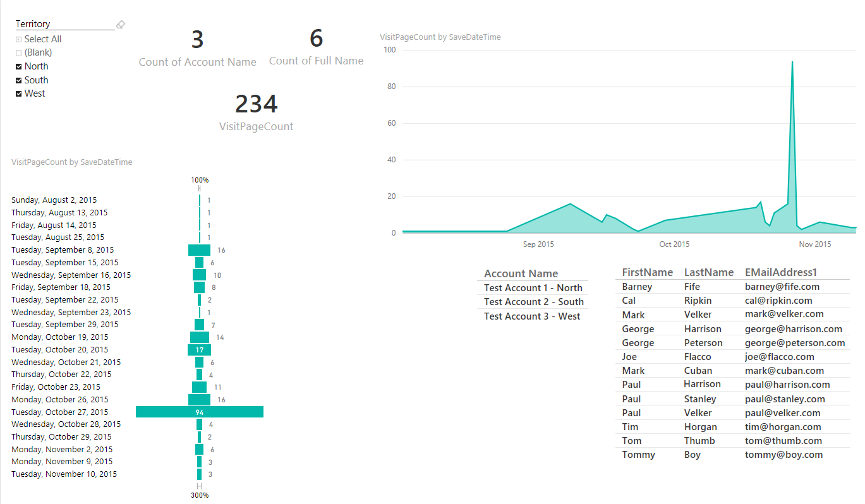Toggle the Select All checkbox
The width and height of the screenshot is (865, 504).
click(x=19, y=39)
